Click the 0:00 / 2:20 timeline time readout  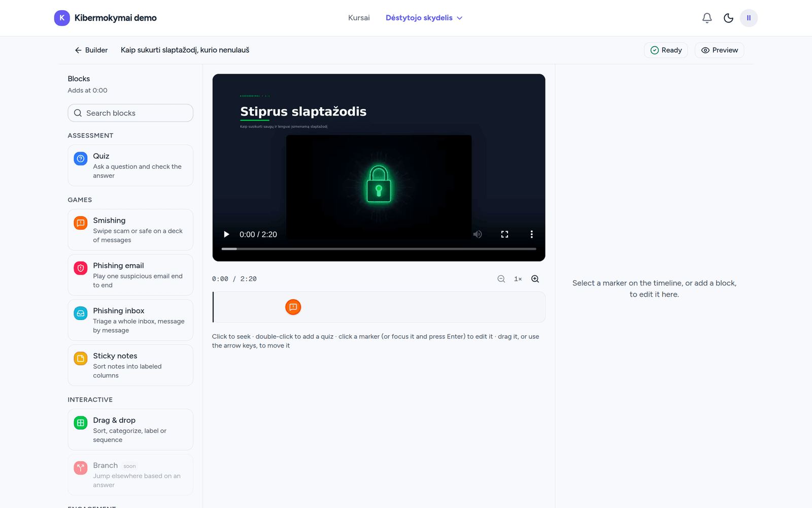(x=234, y=279)
